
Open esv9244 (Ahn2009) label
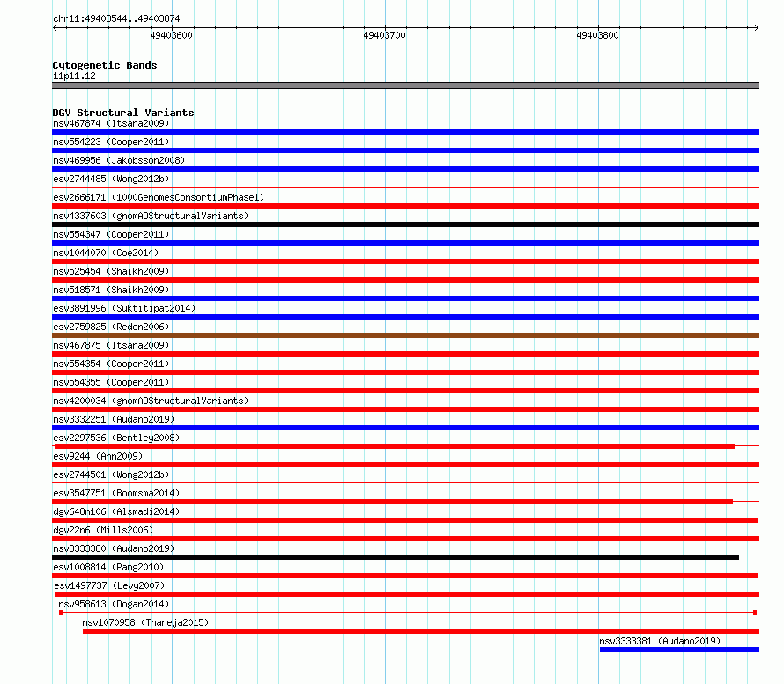point(98,456)
